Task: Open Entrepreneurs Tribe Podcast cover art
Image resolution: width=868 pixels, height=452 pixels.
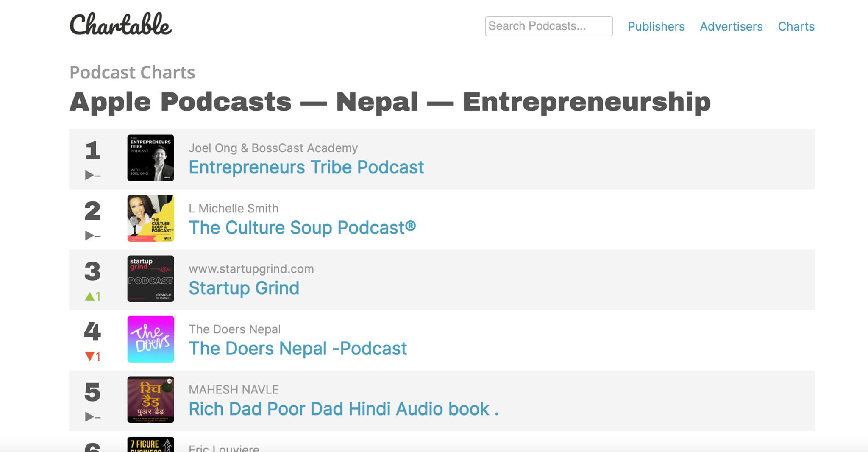Action: (150, 158)
